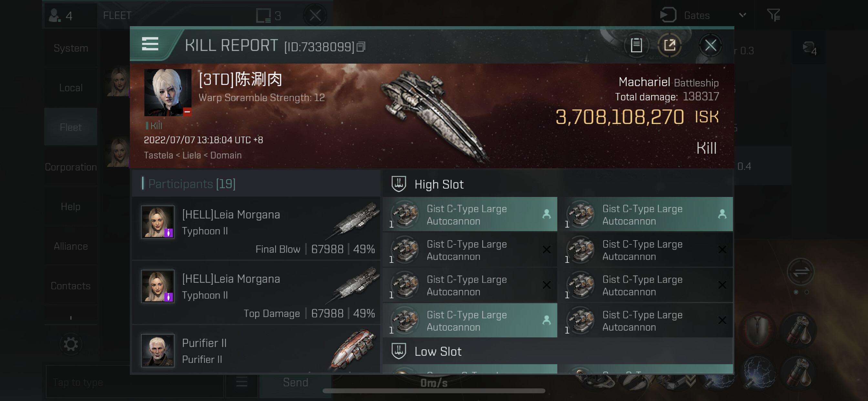
Task: Open the Purifier II participant portrait
Action: 157,350
